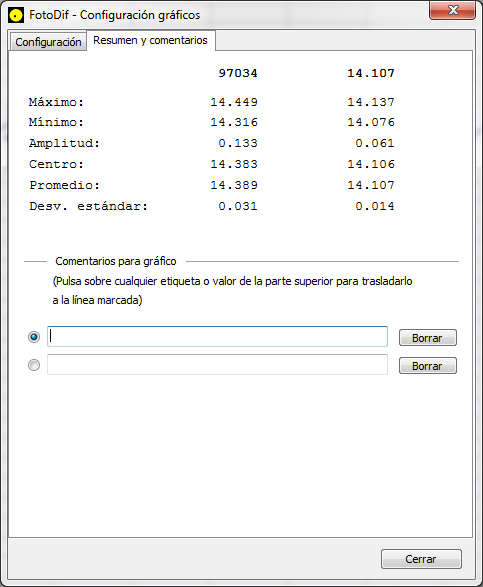Select the Resumen y comentarios tab
Viewport: 483px width, 587px height.
point(151,40)
